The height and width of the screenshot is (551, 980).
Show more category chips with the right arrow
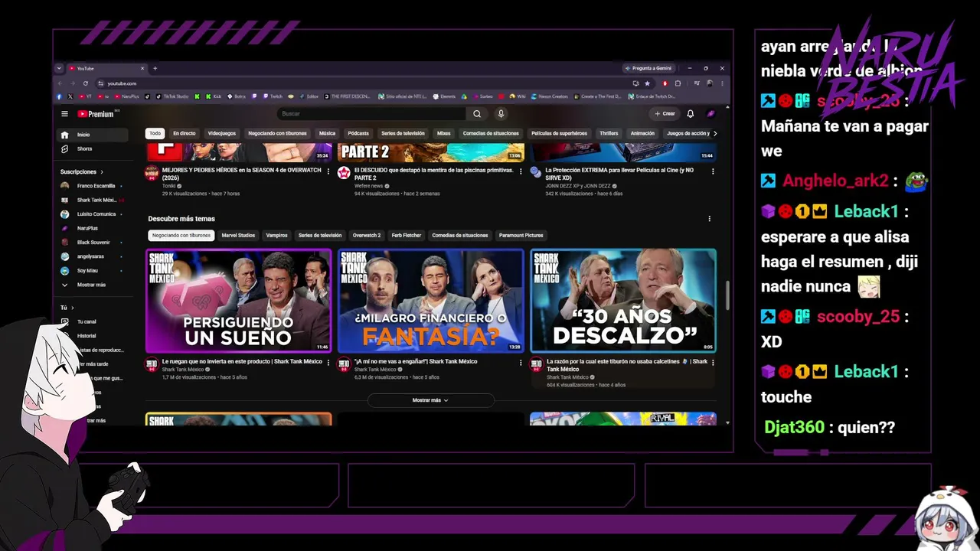point(715,133)
